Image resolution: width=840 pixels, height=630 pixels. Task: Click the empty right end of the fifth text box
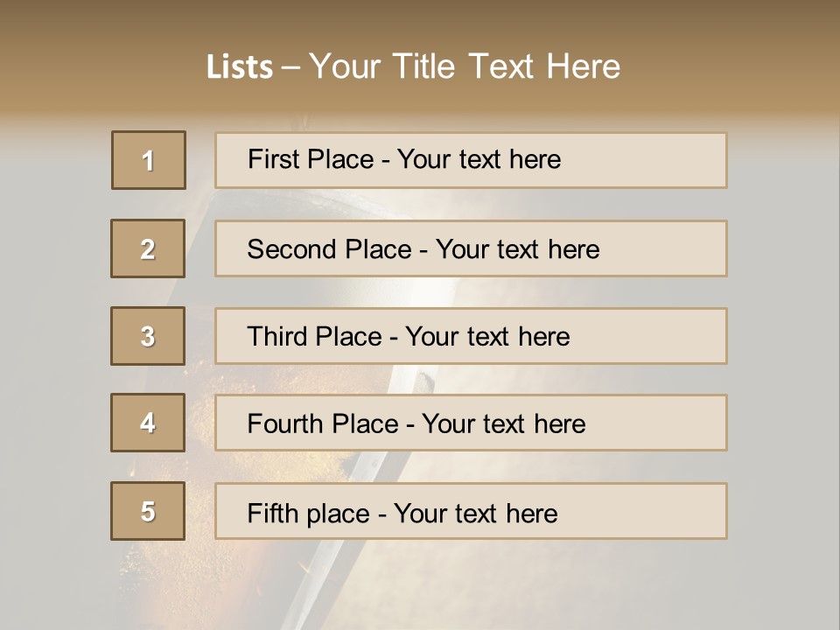pyautogui.click(x=665, y=512)
